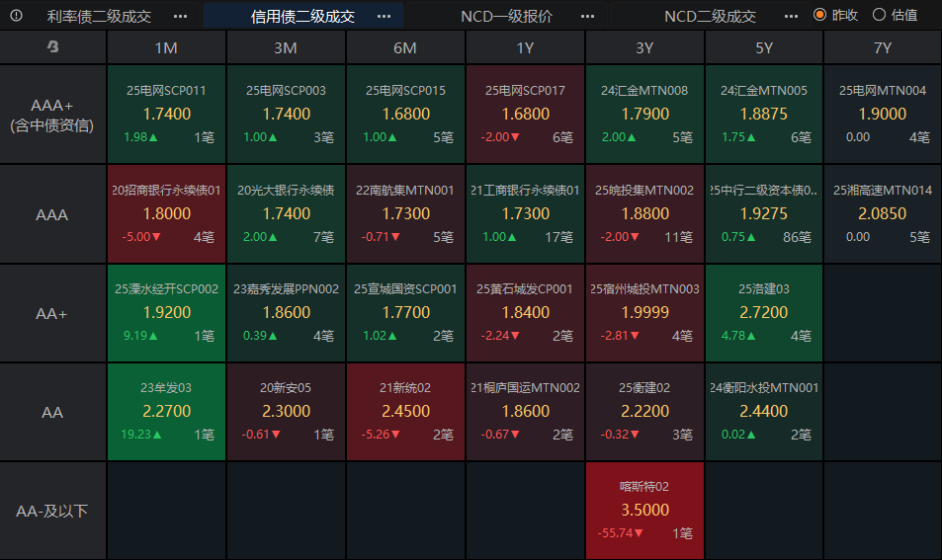
Task: Click the 6M column header
Action: (x=405, y=47)
